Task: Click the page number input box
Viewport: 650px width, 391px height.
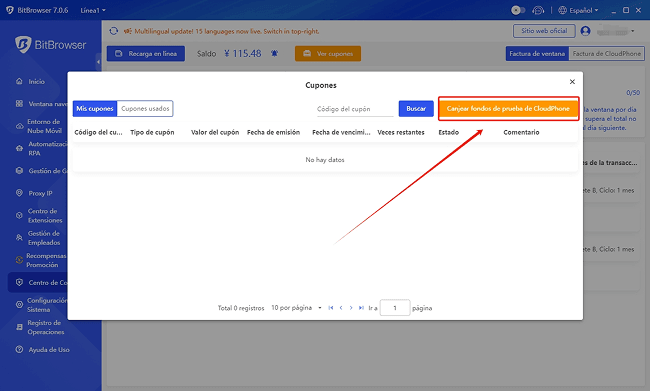Action: tap(395, 308)
